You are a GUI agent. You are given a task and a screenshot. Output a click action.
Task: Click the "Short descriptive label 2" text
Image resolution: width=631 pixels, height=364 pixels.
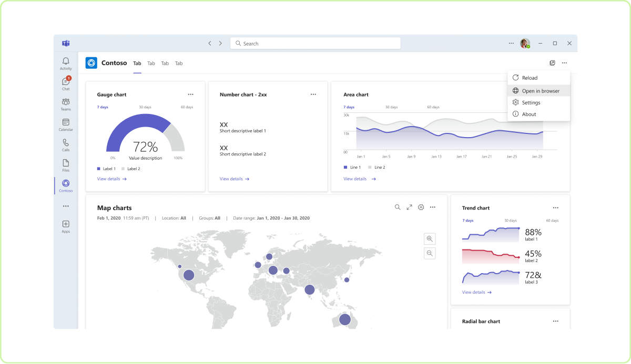click(x=243, y=154)
